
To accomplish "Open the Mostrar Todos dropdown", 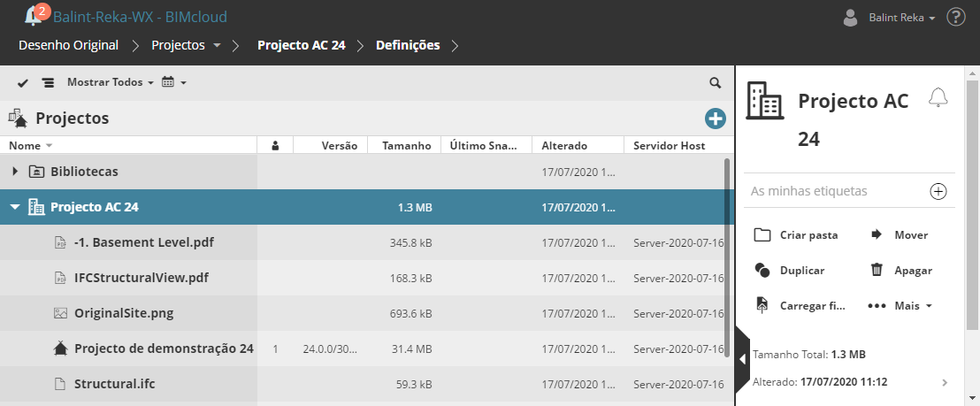I will (111, 82).
